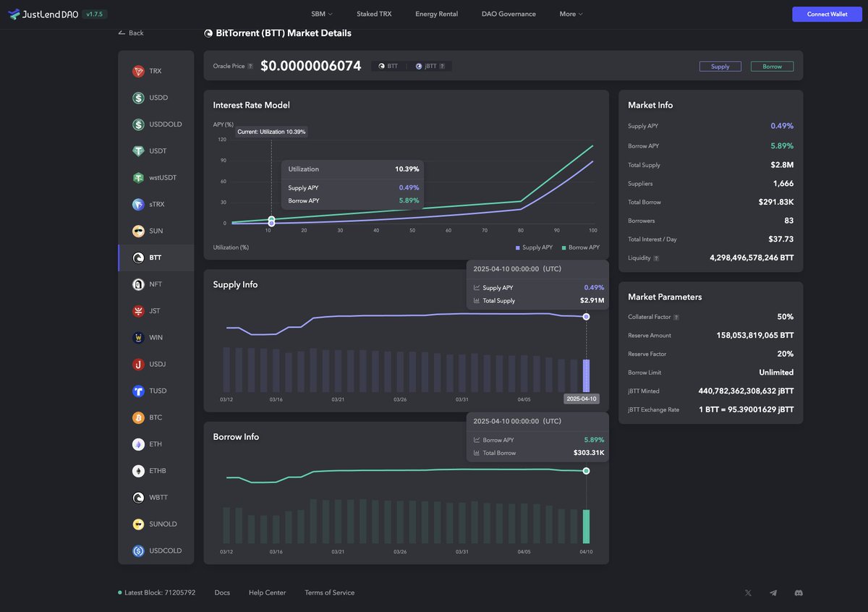Select the BTC token icon
Viewport: 868px width, 612px height.
point(138,417)
